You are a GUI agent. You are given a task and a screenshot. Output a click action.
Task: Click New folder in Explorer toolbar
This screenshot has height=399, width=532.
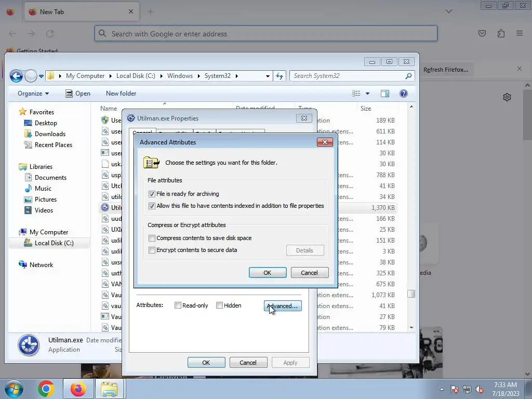pyautogui.click(x=121, y=94)
